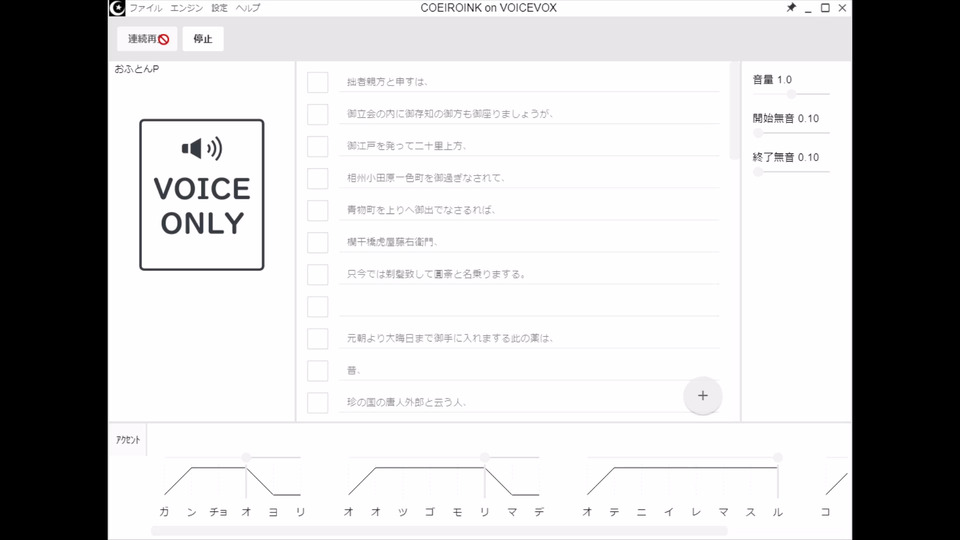The height and width of the screenshot is (540, 960).
Task: Open the ファイル menu
Action: pos(146,8)
